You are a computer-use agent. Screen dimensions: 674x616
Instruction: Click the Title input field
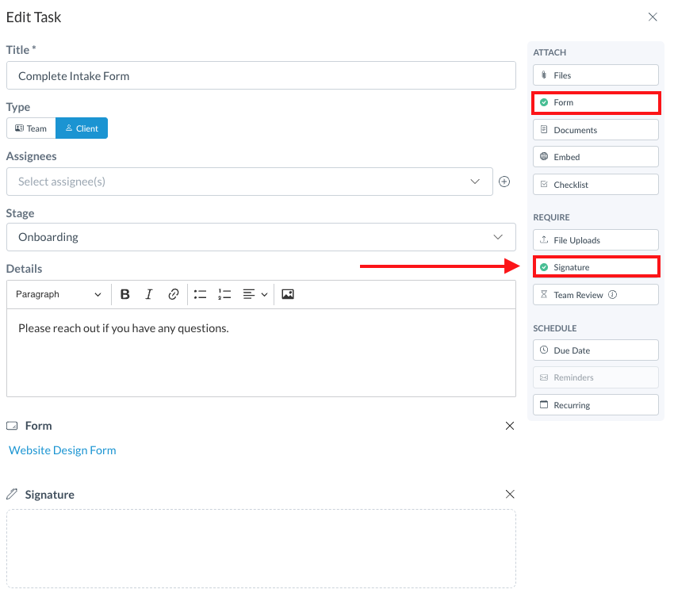tap(261, 76)
